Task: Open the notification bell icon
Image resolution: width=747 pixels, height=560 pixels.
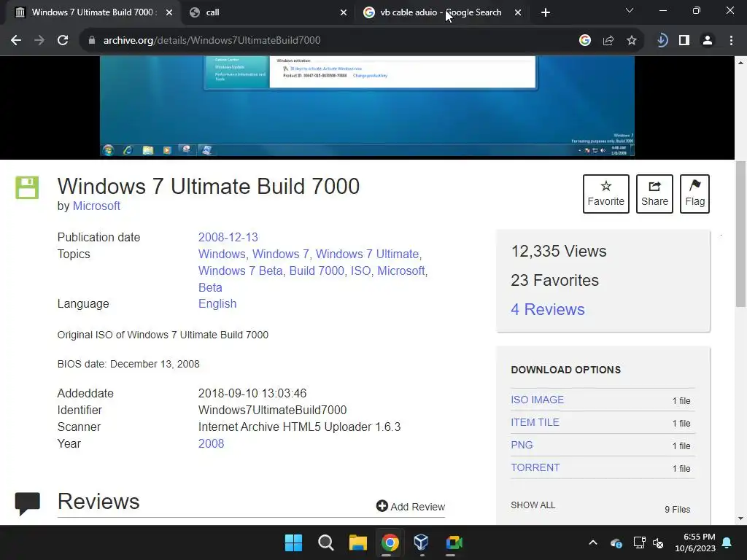Action: 727,542
